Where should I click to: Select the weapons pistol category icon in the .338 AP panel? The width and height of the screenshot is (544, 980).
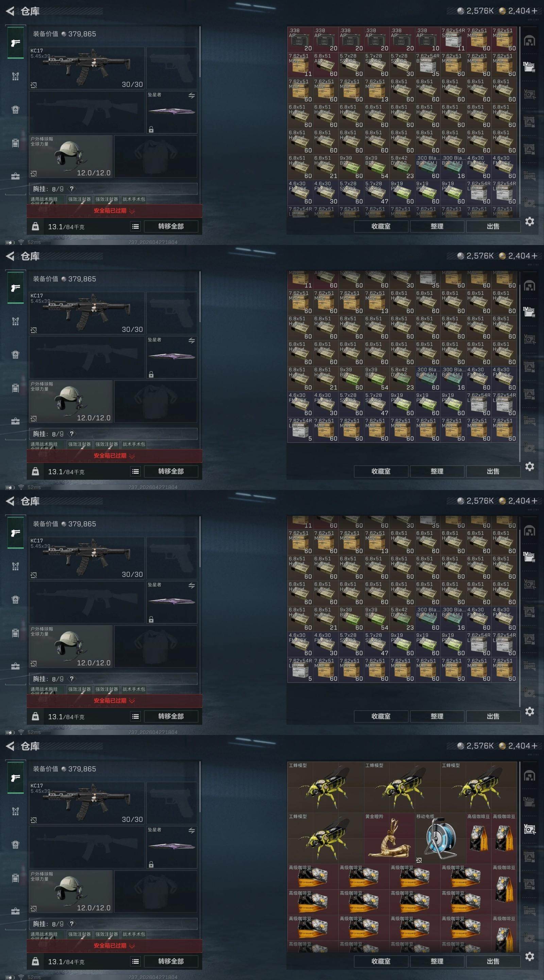16,43
